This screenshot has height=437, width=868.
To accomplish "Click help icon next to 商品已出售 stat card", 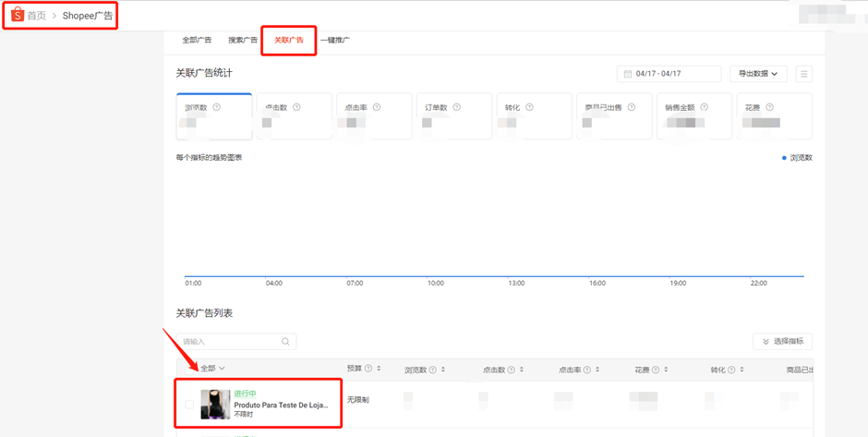I will 631,107.
